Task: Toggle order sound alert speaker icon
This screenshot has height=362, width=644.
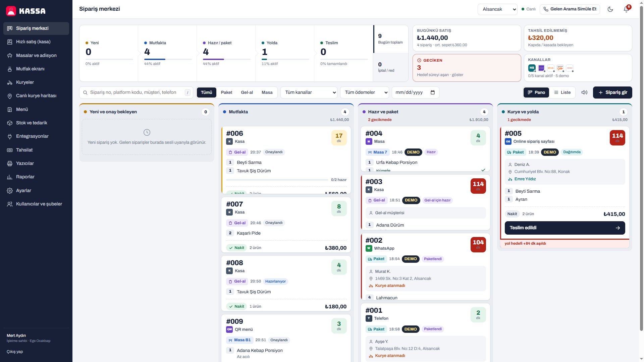Action: [x=584, y=93]
